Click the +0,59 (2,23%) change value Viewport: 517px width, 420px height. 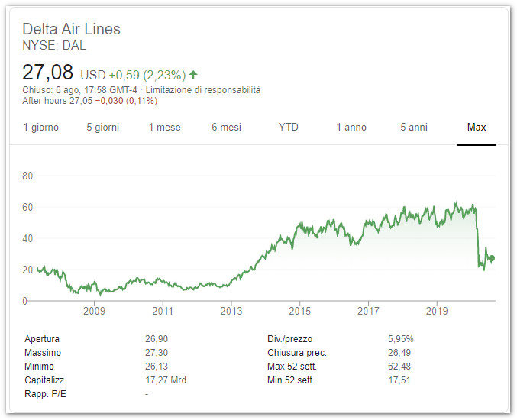coord(147,75)
